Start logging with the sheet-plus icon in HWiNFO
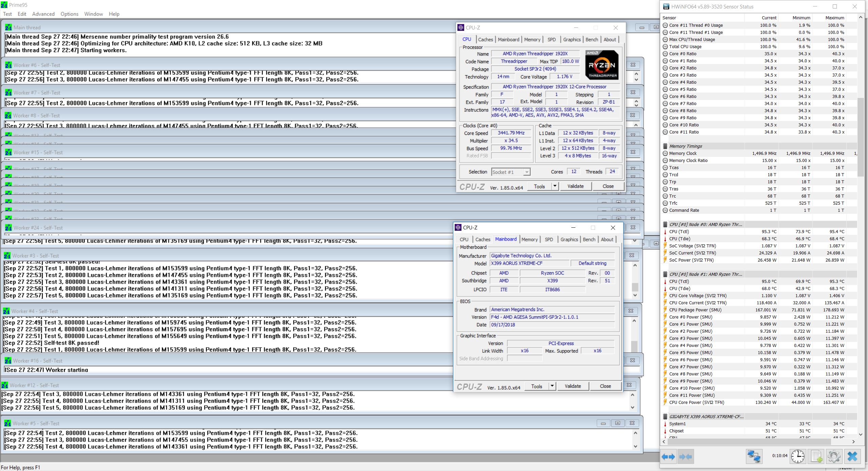This screenshot has height=471, width=868. pos(816,456)
